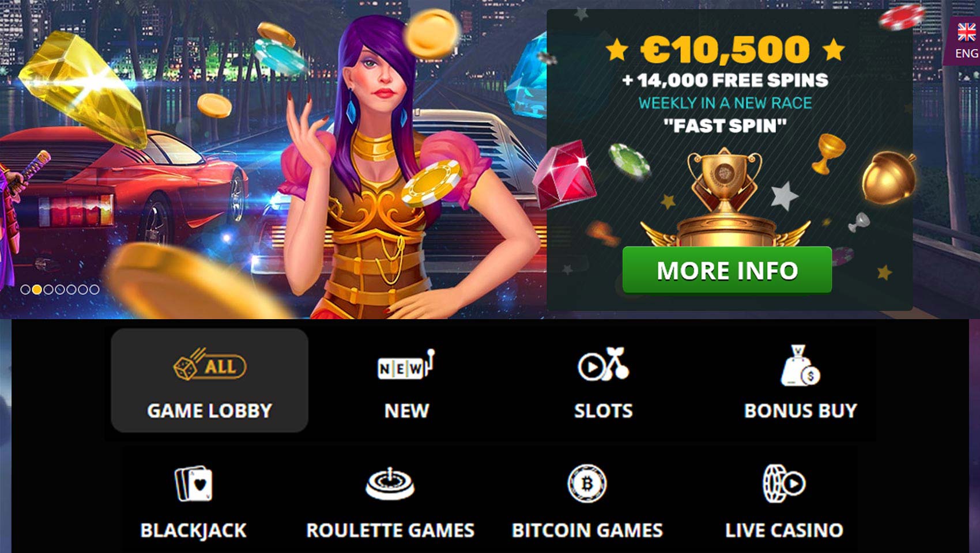Viewport: 980px width, 553px height.
Task: Click the LIVE CASINO text label
Action: [784, 530]
